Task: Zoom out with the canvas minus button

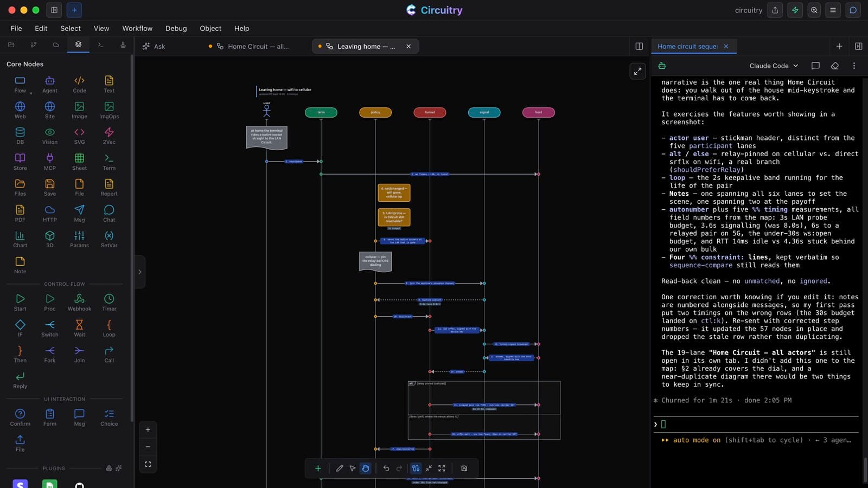Action: click(148, 447)
